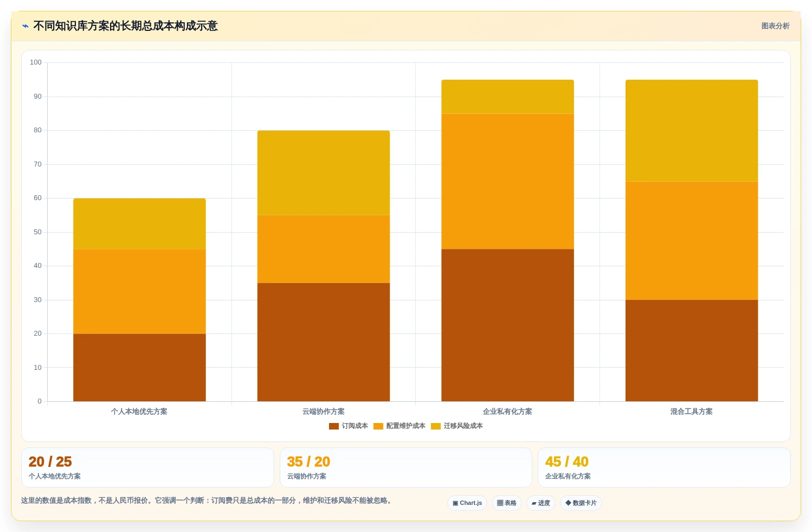Click the 迁移风险成本 legend label text
Viewport: 812px width, 532px height.
click(463, 426)
